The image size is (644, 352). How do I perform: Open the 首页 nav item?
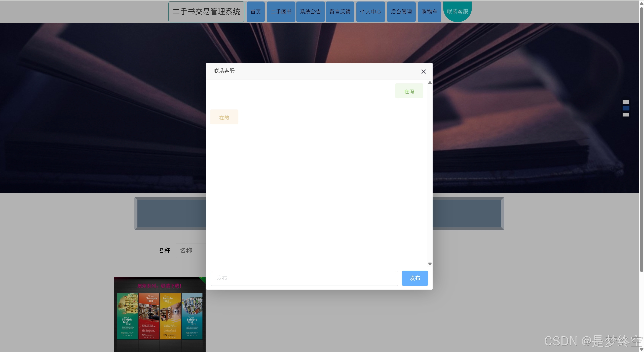(255, 12)
